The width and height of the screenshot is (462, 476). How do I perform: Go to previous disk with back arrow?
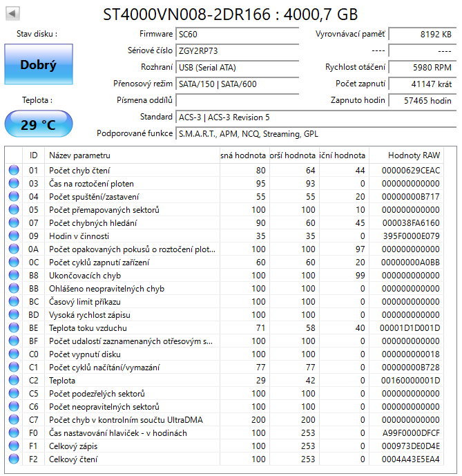pos(12,13)
